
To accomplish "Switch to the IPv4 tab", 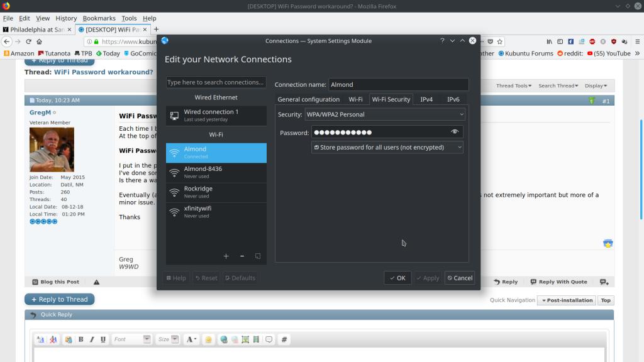I will 426,99.
